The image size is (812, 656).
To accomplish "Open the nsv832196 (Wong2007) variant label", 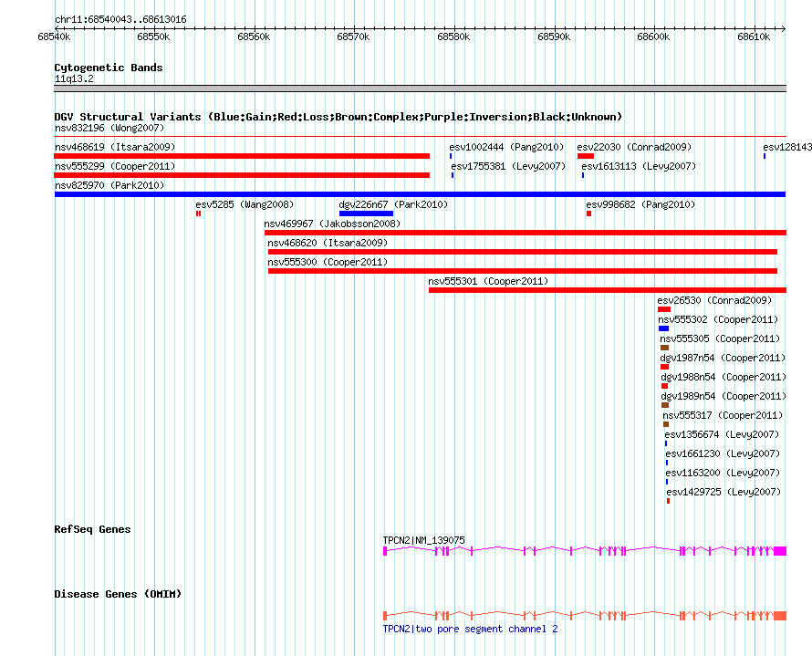I will pyautogui.click(x=109, y=128).
